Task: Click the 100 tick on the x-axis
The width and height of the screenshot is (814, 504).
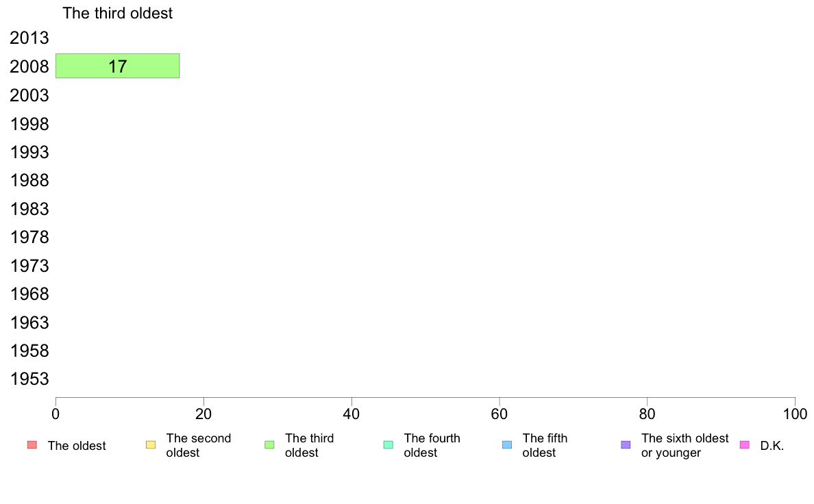Action: (x=795, y=414)
